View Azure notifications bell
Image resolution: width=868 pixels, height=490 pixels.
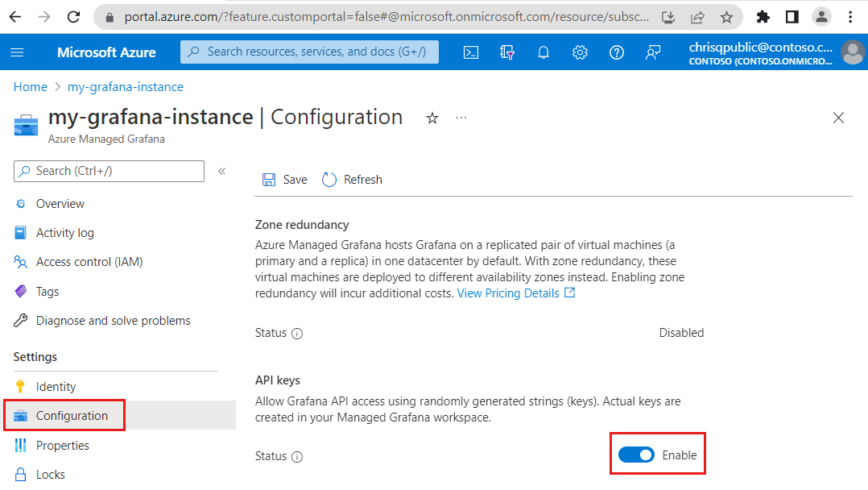(x=543, y=52)
